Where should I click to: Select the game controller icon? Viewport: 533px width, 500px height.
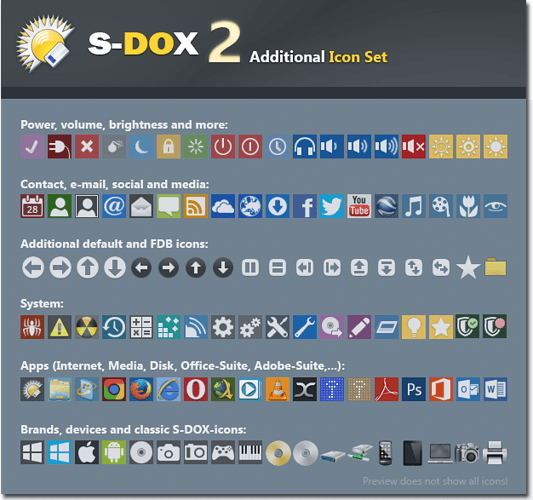click(223, 452)
